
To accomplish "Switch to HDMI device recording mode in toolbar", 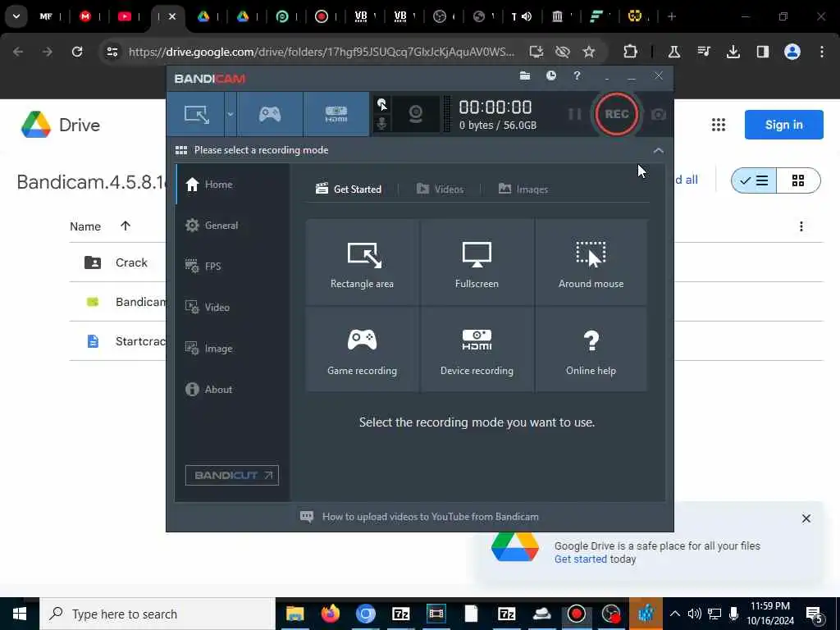I will (x=336, y=114).
